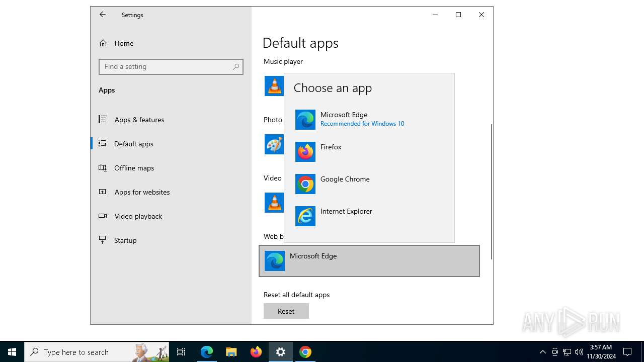Open the Apps for websites page
The width and height of the screenshot is (644, 362).
pyautogui.click(x=171, y=192)
